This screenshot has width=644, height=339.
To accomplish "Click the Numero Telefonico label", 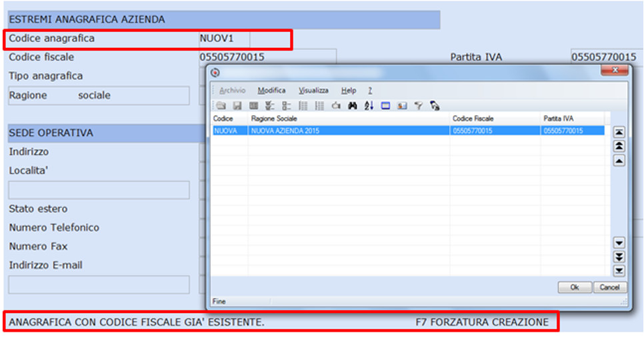I will [54, 227].
